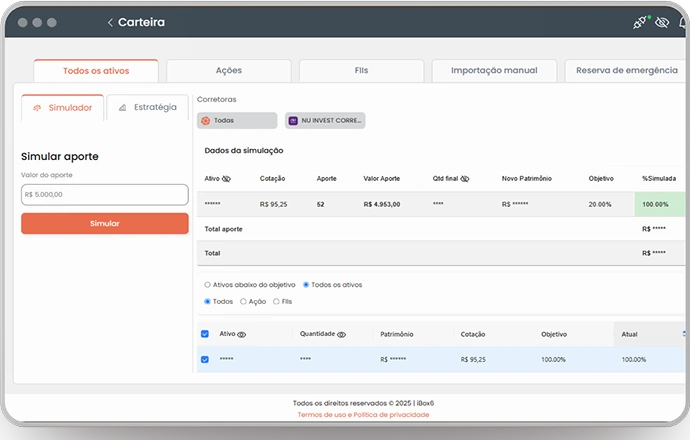Open Termos de uso e Política de privacidade
690x440 pixels.
(363, 414)
